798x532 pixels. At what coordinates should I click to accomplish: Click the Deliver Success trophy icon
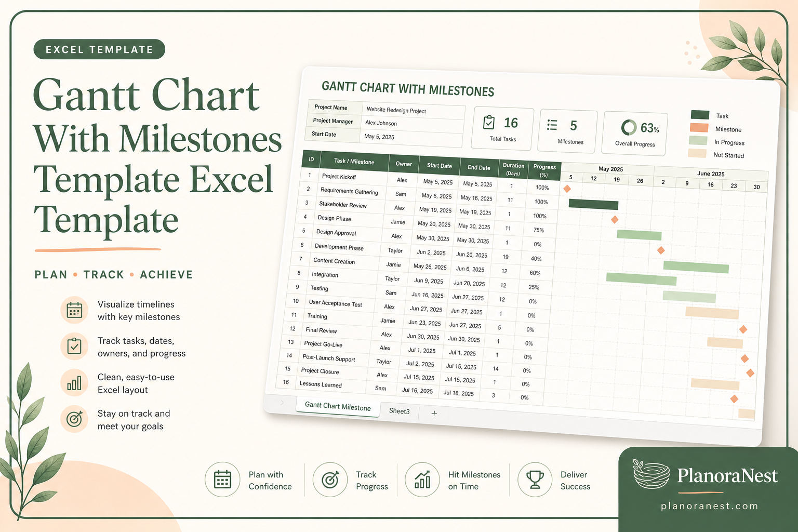[535, 480]
